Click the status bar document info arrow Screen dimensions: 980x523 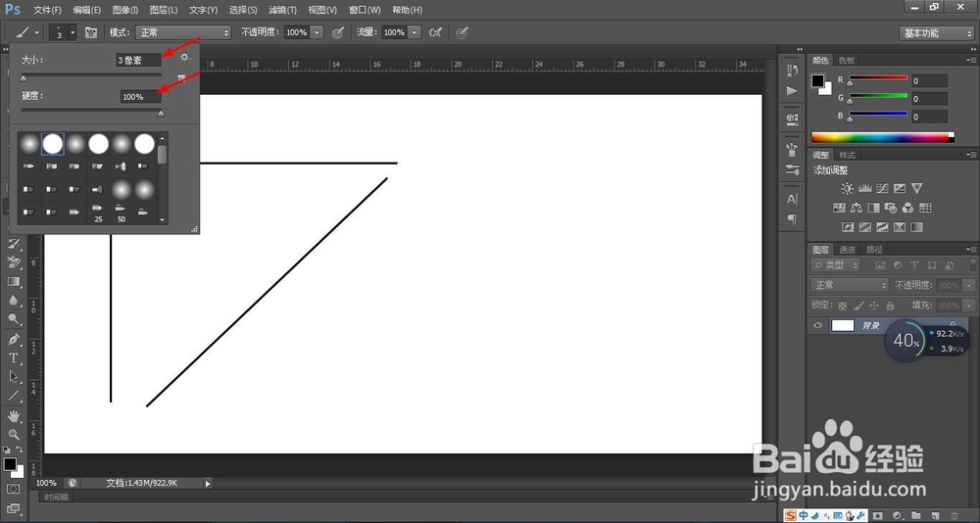208,483
